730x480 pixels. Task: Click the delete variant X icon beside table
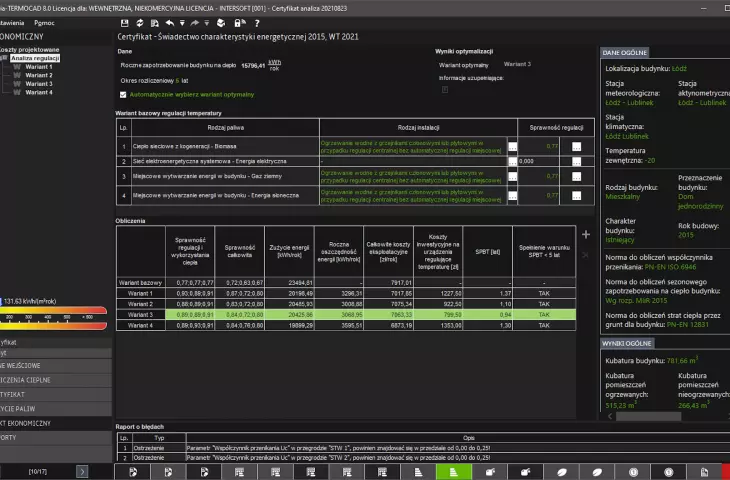586,255
